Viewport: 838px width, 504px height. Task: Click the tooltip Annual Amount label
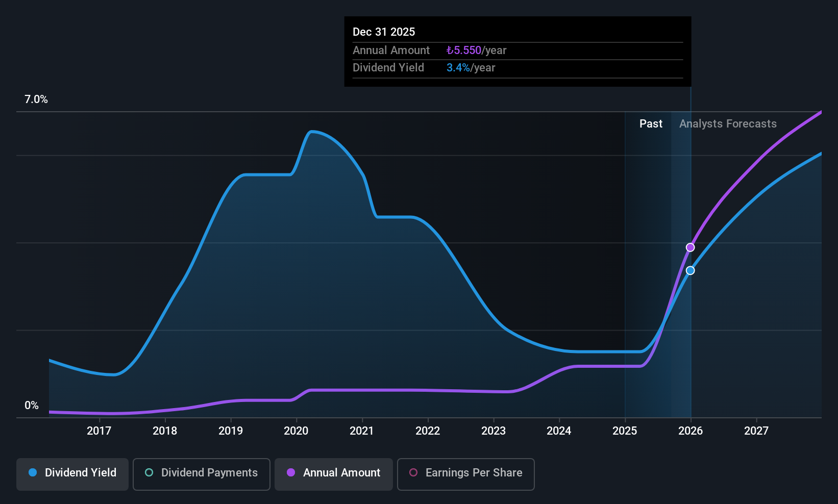(x=391, y=50)
